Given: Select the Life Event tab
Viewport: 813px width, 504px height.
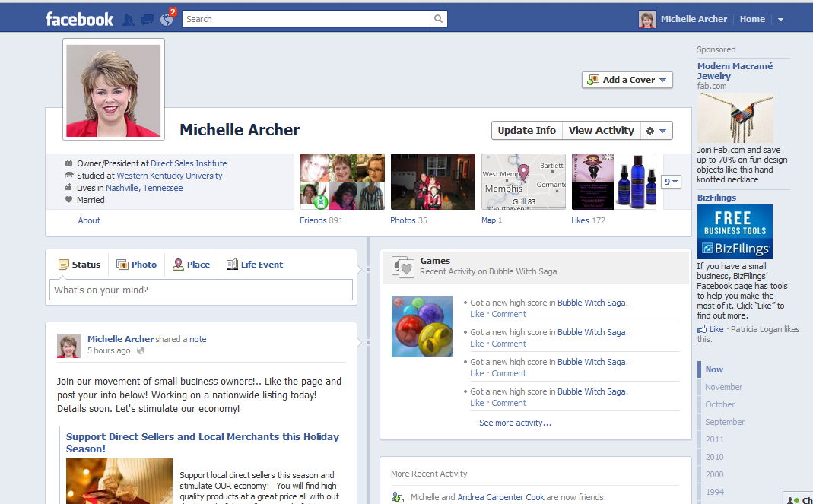Looking at the screenshot, I should tap(255, 265).
